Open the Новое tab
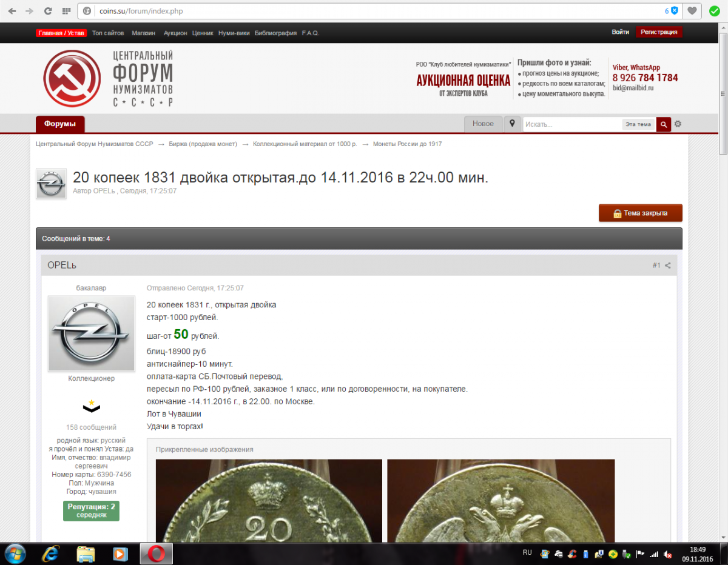This screenshot has width=728, height=565. [x=483, y=124]
